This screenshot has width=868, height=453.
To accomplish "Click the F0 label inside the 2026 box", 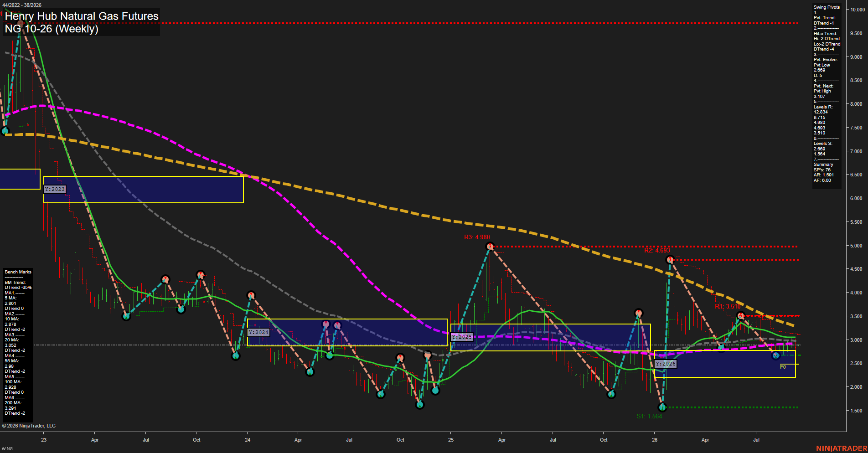I will (783, 367).
